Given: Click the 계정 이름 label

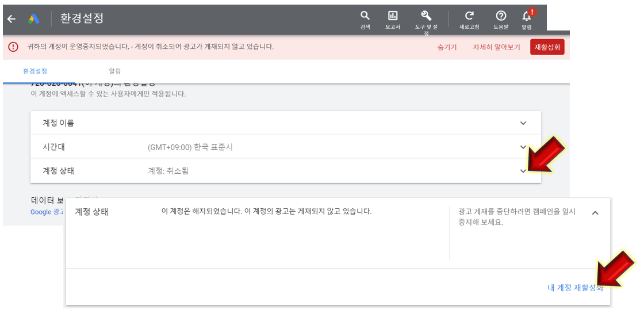Looking at the screenshot, I should pyautogui.click(x=58, y=123).
